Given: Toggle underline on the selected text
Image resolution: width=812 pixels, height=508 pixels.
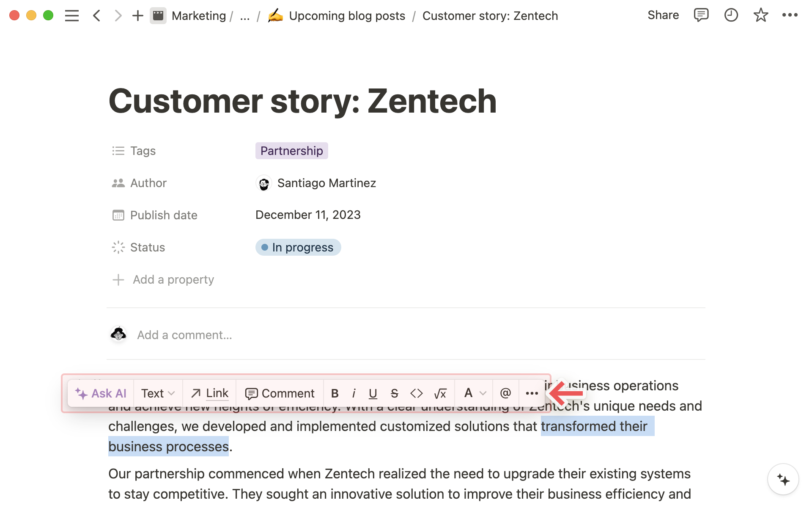Looking at the screenshot, I should tap(373, 394).
